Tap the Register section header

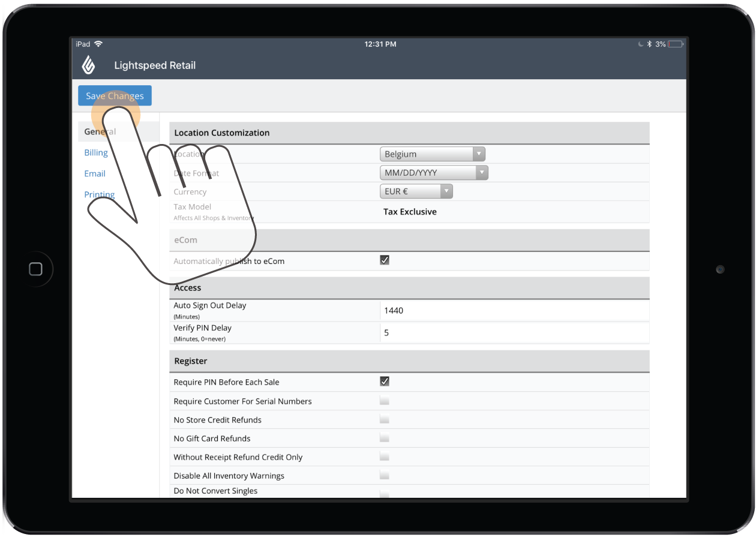tap(409, 361)
